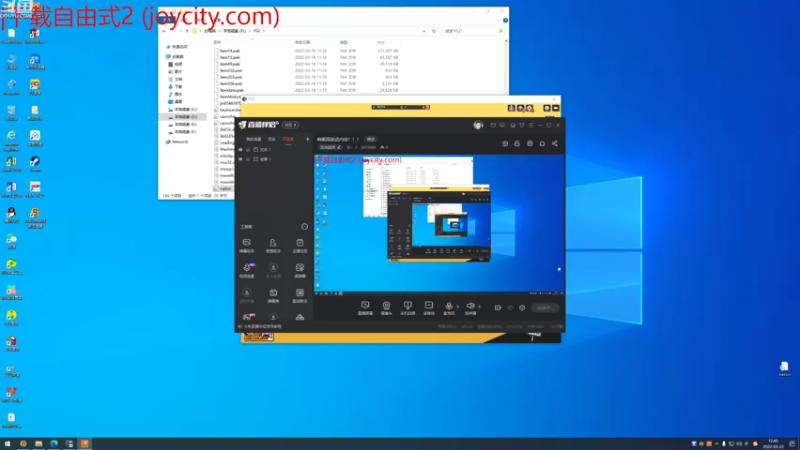
Task: Select the nation file icon on desktop right
Action: [x=784, y=369]
